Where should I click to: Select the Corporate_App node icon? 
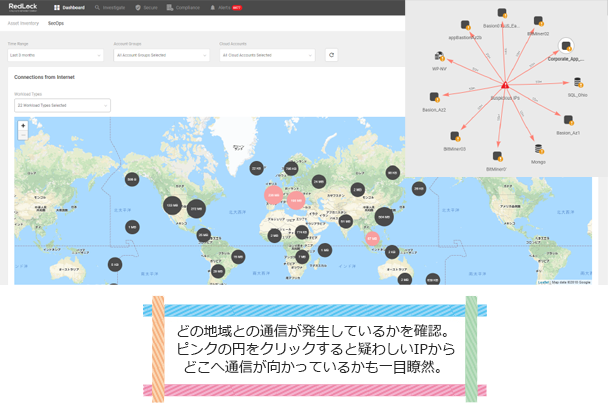566,46
